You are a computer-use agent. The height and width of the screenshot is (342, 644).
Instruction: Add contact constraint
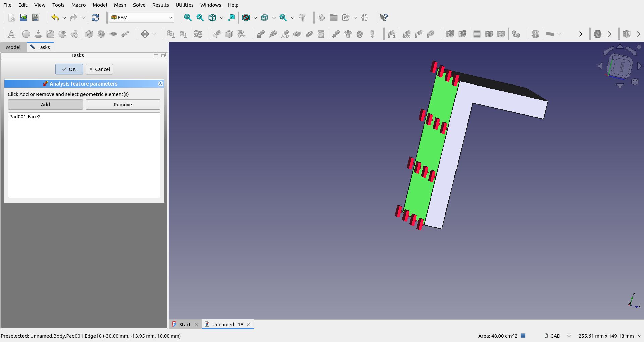(297, 34)
